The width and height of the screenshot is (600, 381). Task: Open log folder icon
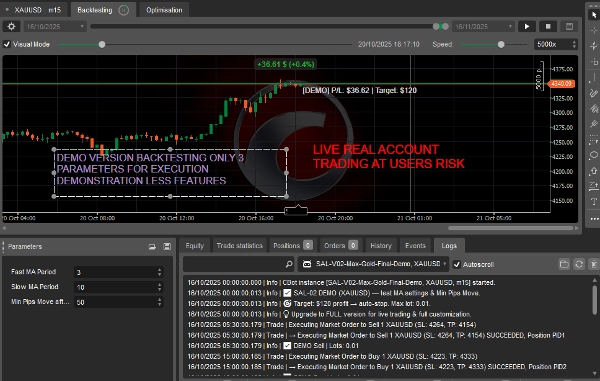tap(564, 264)
